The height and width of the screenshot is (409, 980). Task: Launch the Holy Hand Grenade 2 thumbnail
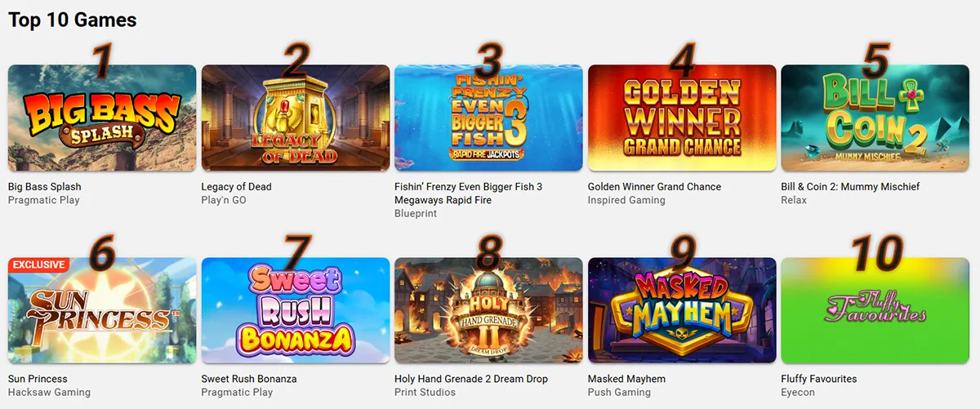[488, 310]
